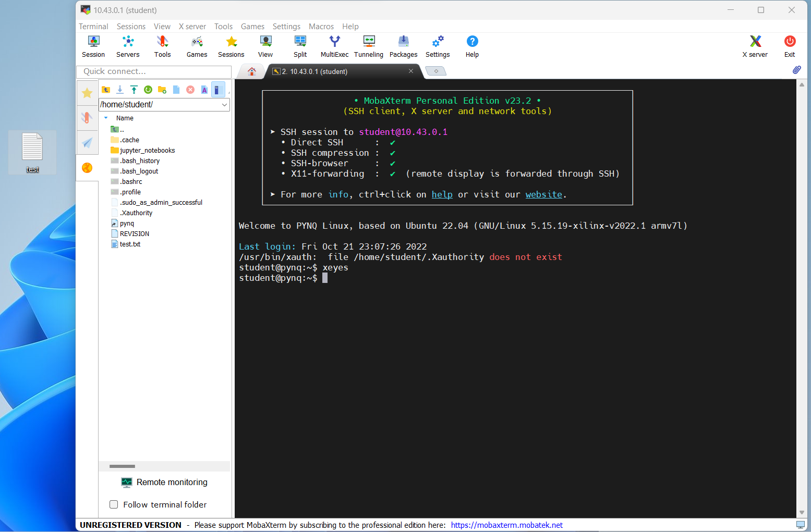Click the Quick connect input field
The height and width of the screenshot is (532, 811).
(x=154, y=71)
